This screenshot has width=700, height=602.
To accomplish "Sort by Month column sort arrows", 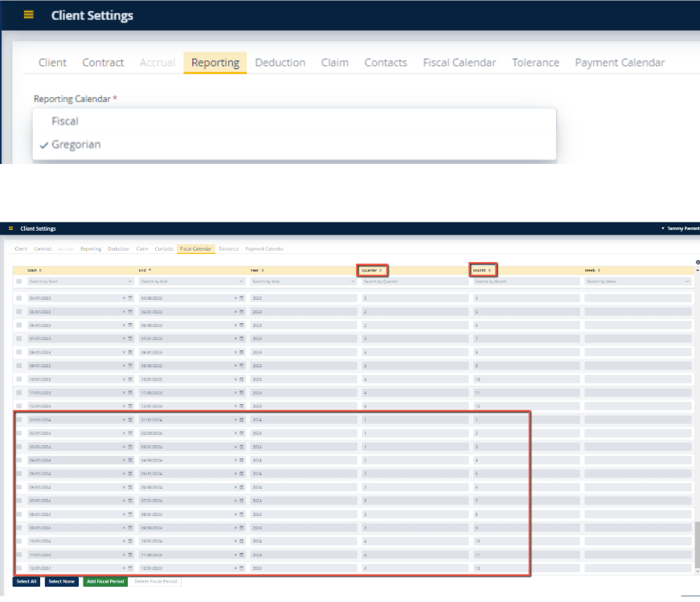I will tap(489, 270).
